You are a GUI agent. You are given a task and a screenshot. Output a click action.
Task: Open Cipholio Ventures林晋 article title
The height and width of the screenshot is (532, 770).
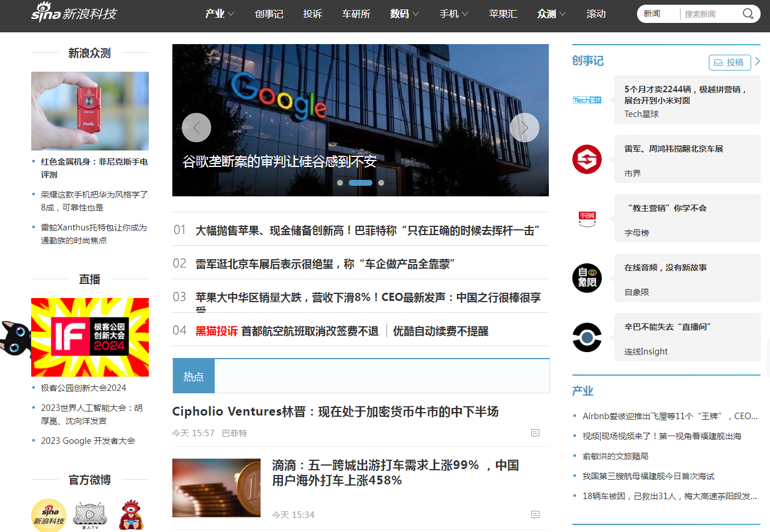(335, 411)
